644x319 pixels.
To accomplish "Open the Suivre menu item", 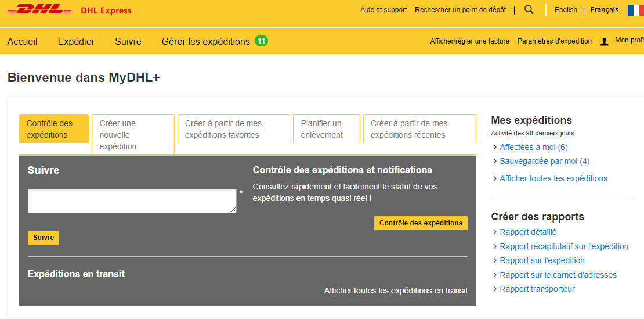I will point(128,41).
